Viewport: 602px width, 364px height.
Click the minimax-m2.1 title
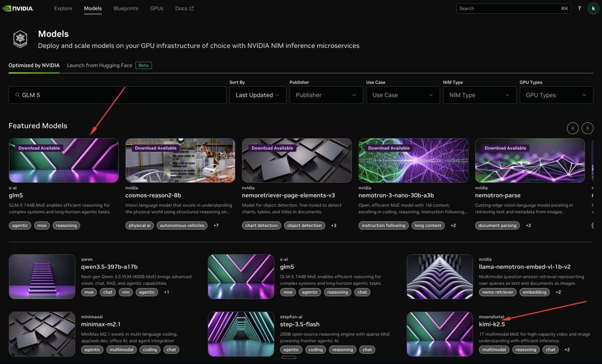click(x=101, y=324)
